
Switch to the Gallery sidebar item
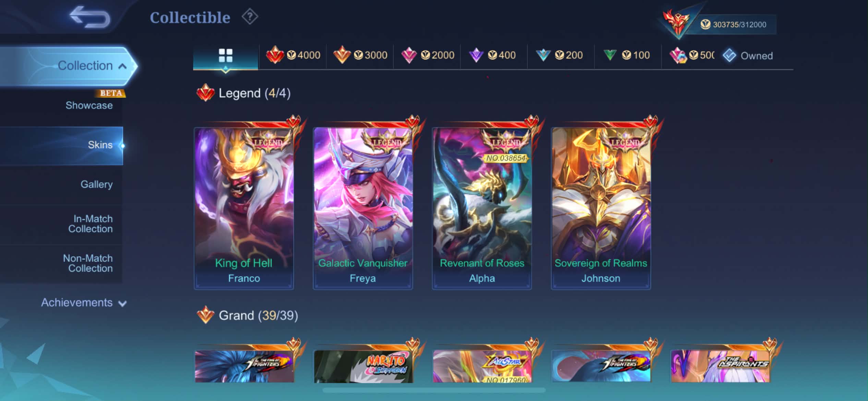click(x=96, y=184)
